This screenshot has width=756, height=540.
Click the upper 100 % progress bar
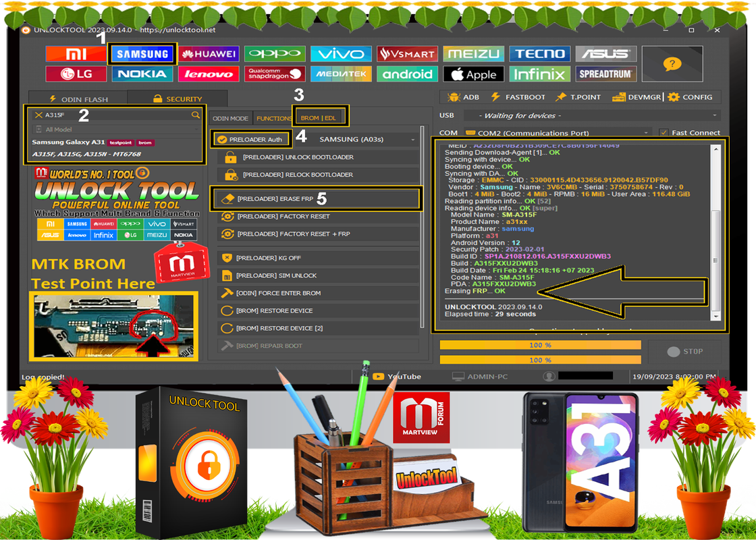pyautogui.click(x=541, y=345)
